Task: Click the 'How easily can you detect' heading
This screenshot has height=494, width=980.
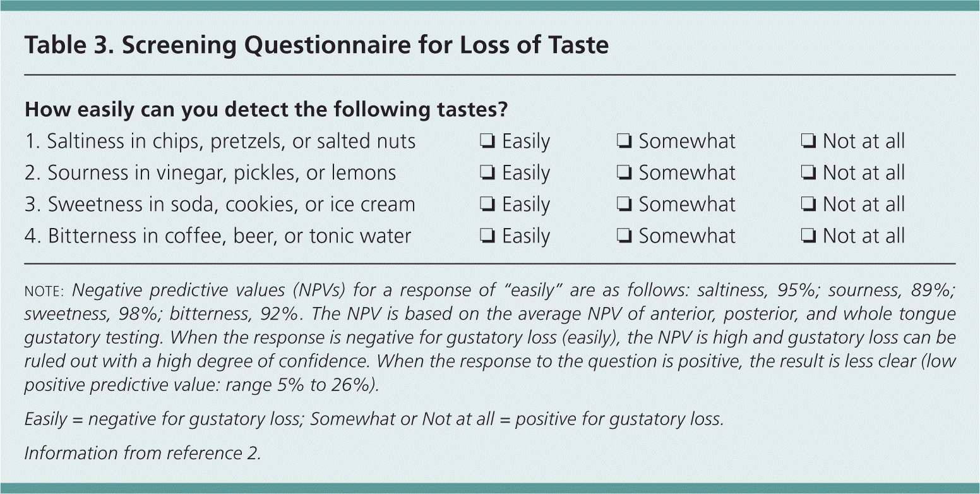Action: click(266, 109)
